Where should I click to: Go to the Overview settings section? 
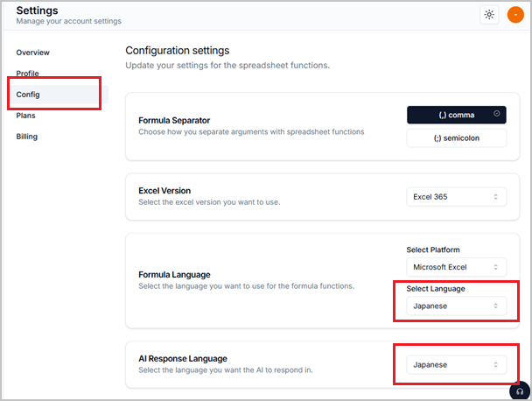(33, 53)
